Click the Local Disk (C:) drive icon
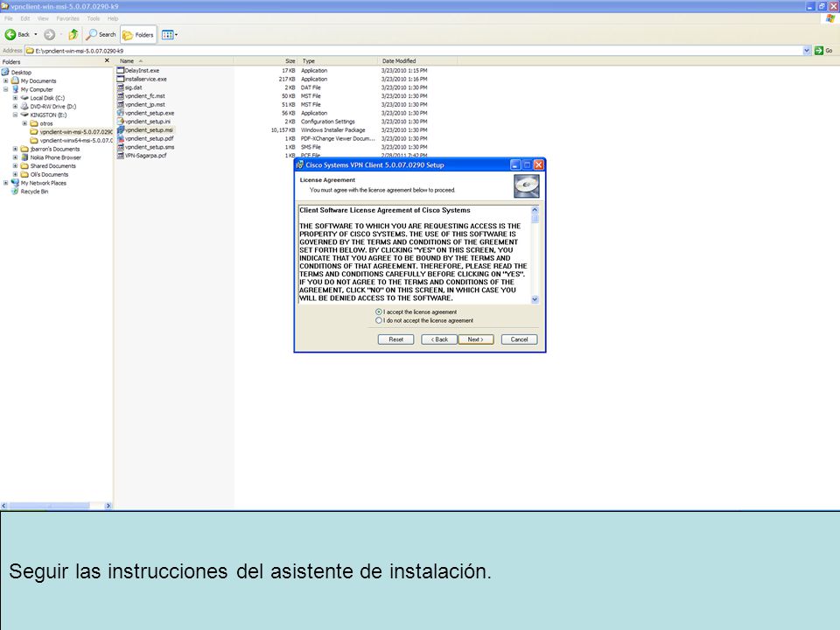840x630 pixels. pyautogui.click(x=24, y=98)
